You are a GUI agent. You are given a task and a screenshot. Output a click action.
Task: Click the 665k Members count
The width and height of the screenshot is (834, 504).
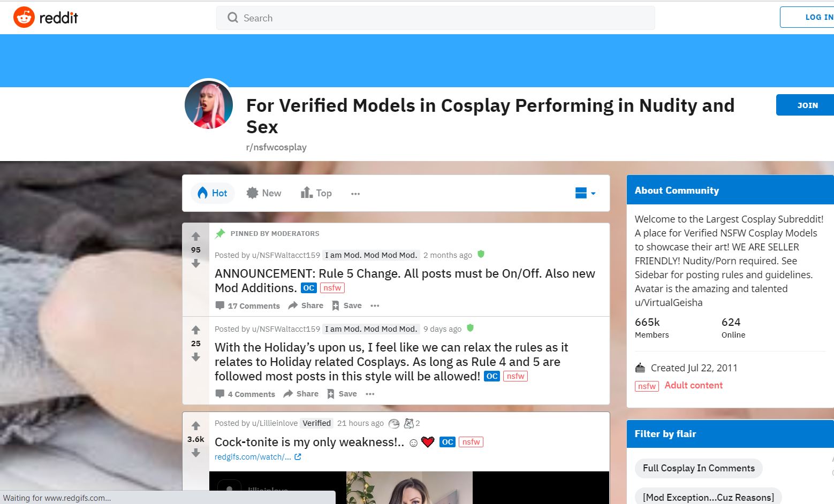(x=652, y=327)
